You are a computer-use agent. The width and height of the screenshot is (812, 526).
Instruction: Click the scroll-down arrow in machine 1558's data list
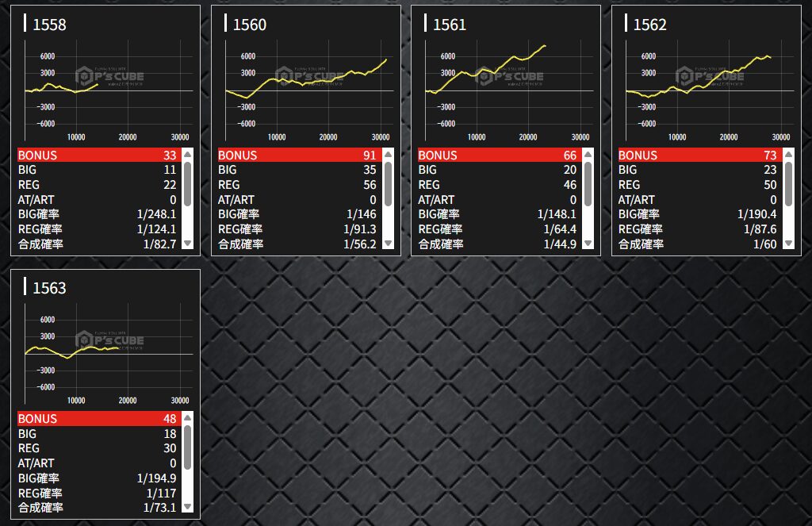(187, 244)
